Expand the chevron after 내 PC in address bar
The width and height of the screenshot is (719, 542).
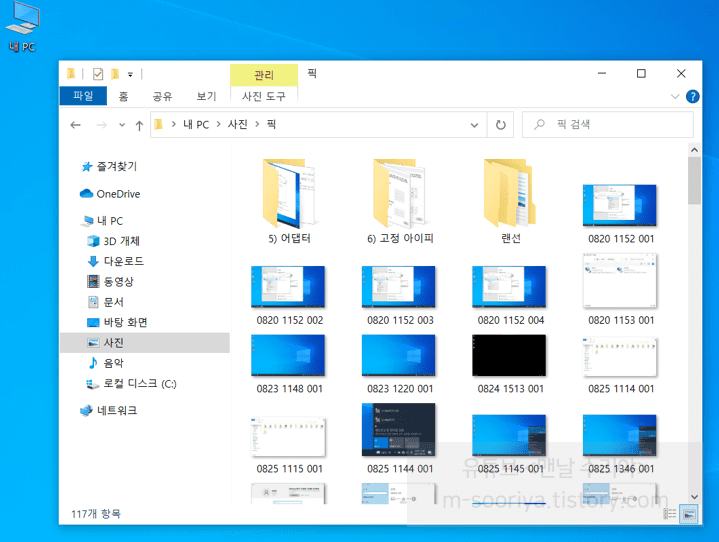pyautogui.click(x=218, y=124)
